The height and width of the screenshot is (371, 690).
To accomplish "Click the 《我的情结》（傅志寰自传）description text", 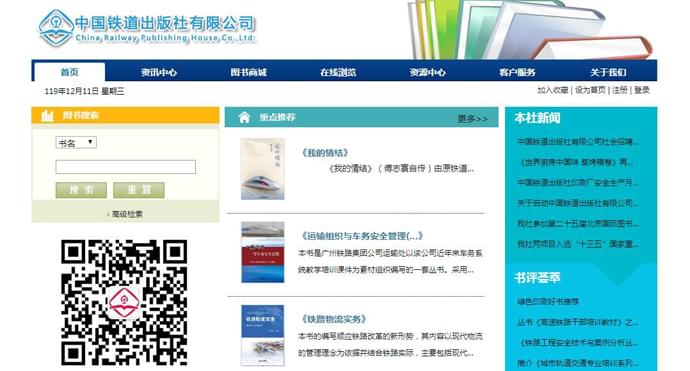I will coord(401,169).
